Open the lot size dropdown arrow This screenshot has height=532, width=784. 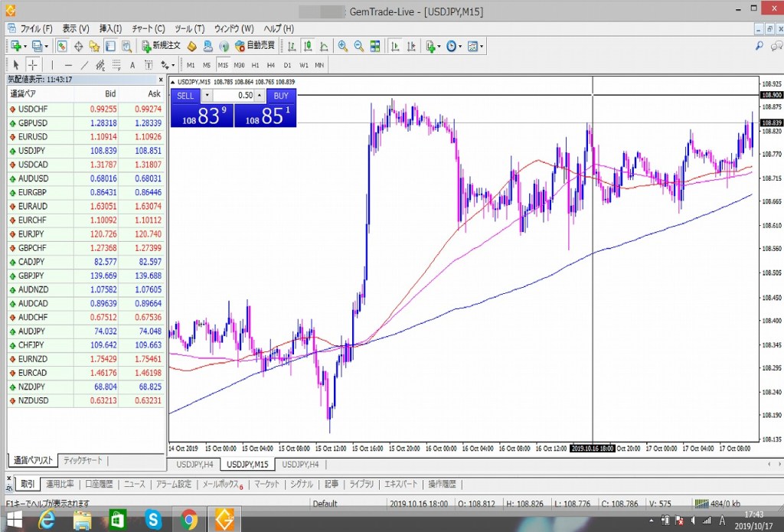[x=206, y=96]
